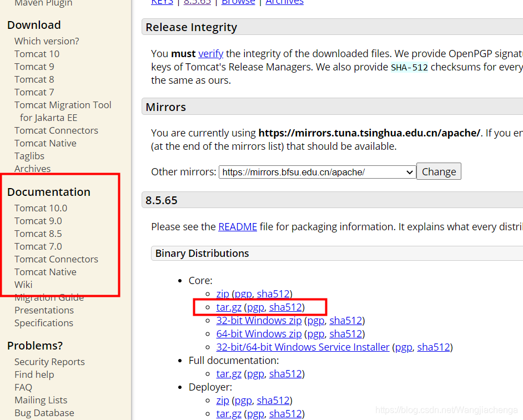Open Tomcat Migration Tool for Jakarta EE

click(x=63, y=112)
